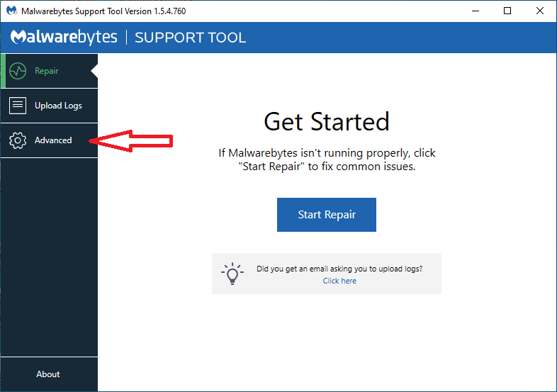Image resolution: width=557 pixels, height=392 pixels.
Task: Minimize the Support Tool window
Action: pos(476,11)
